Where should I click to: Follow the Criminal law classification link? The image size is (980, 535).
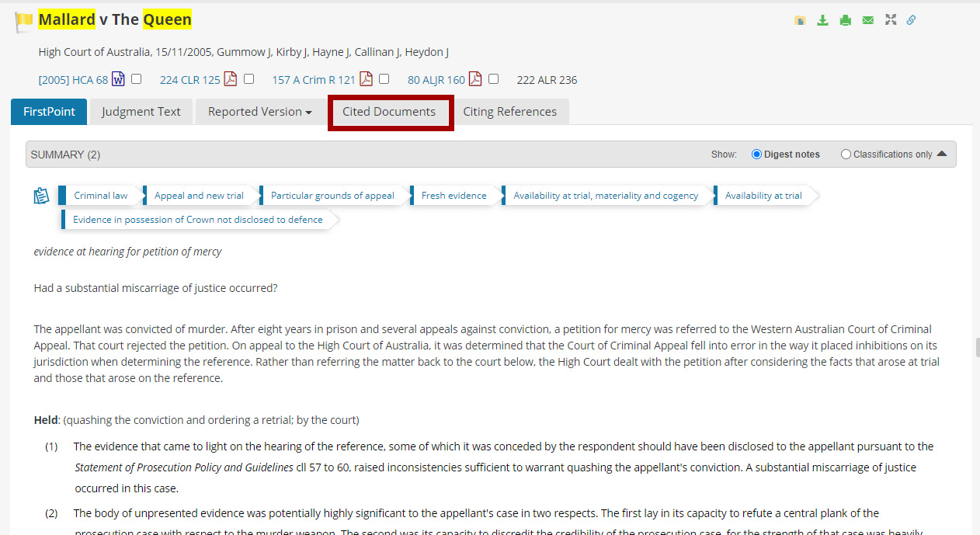tap(99, 196)
